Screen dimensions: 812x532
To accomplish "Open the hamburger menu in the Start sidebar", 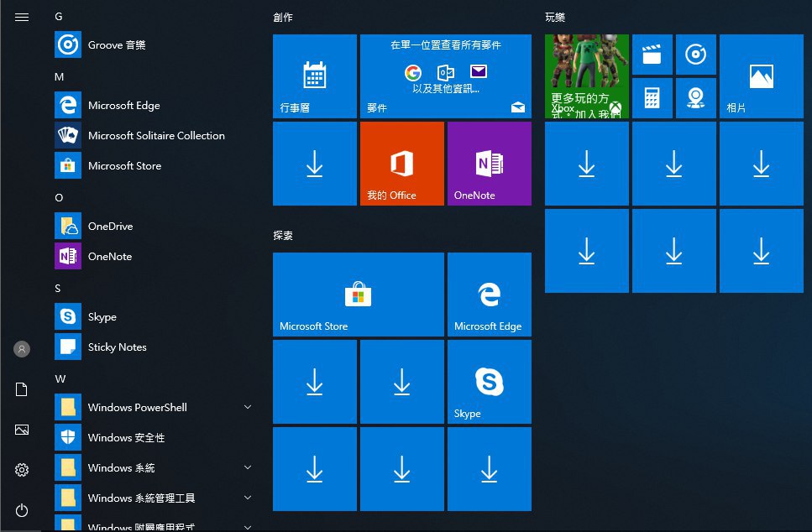I will [22, 18].
